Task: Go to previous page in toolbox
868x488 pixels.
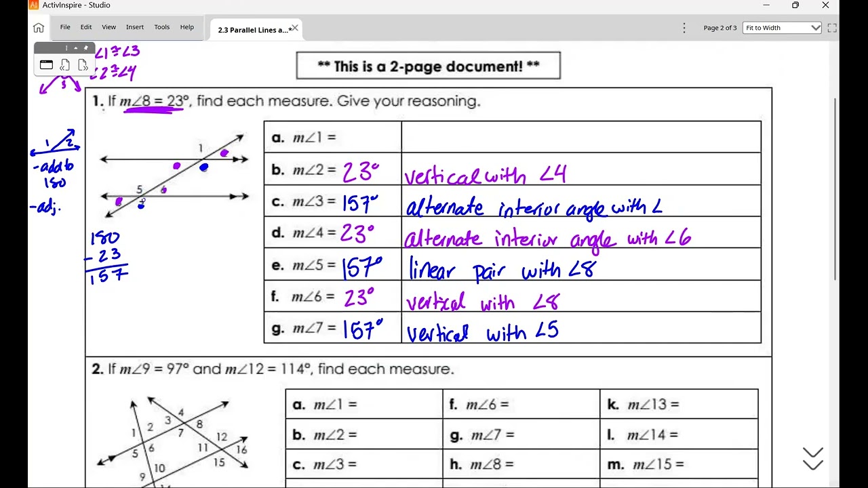Action: pyautogui.click(x=64, y=65)
